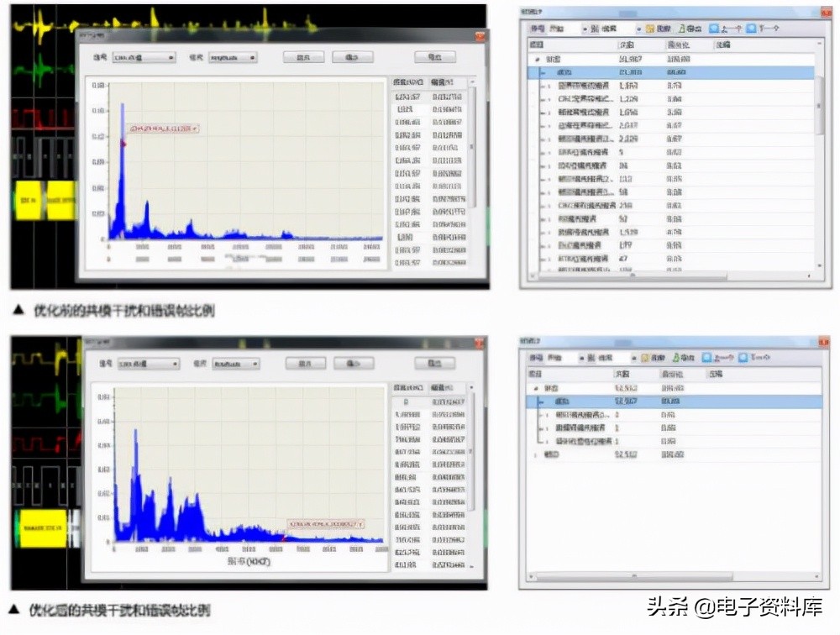This screenshot has height=635, width=840.
Task: Click the first blue 上一个 icon, upper statistics toolbar
Action: pyautogui.click(x=713, y=28)
